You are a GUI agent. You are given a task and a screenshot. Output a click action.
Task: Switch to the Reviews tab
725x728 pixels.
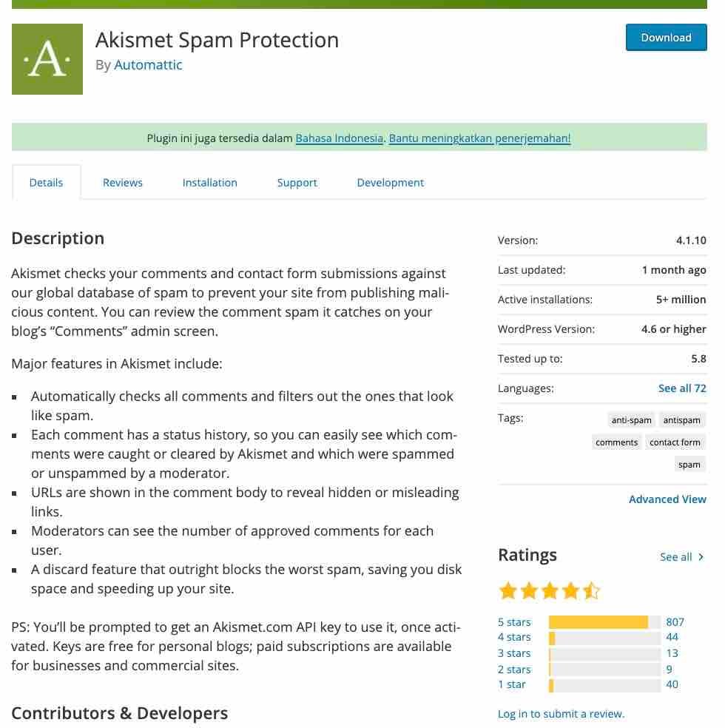click(122, 182)
